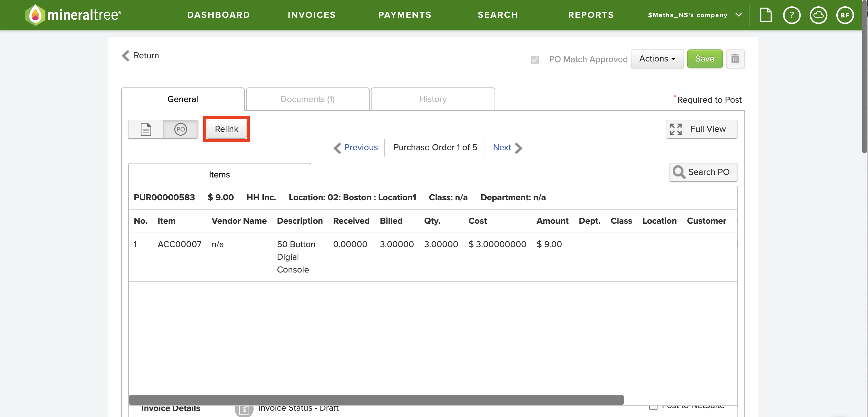
Task: Toggle the PO Match Approved checkbox
Action: click(x=534, y=60)
